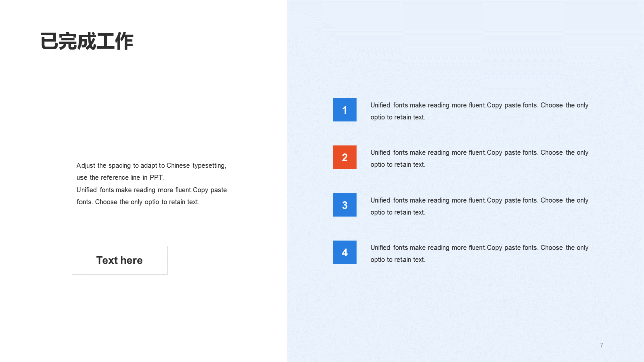Click 'use the reference line in PPT.' text

click(x=120, y=177)
